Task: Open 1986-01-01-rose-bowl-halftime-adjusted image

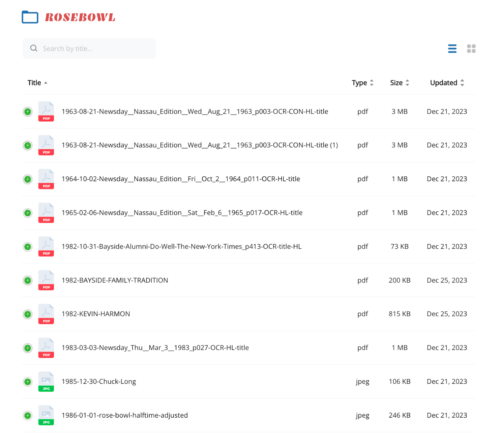Action: point(125,415)
